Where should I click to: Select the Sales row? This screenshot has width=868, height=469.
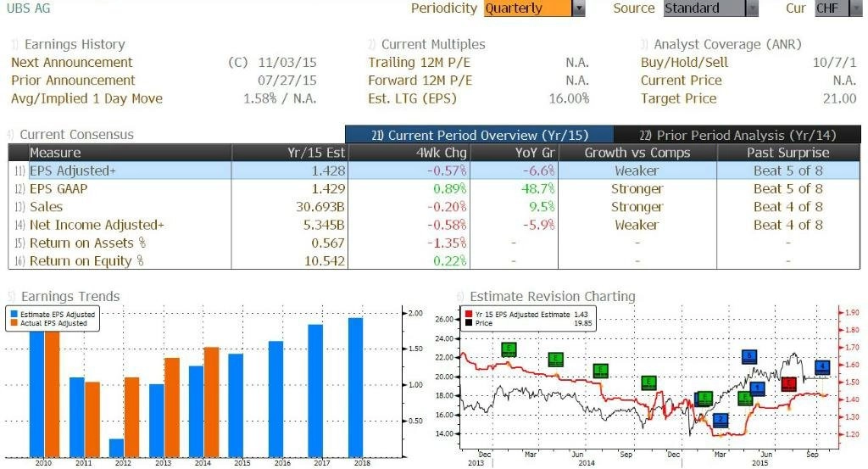(x=435, y=207)
